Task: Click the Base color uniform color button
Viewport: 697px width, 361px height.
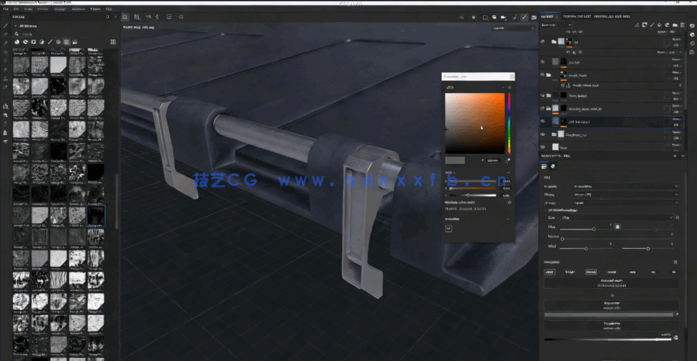Action: click(611, 305)
